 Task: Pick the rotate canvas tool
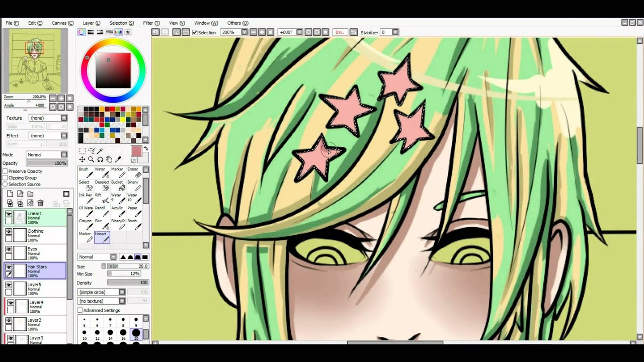(100, 159)
